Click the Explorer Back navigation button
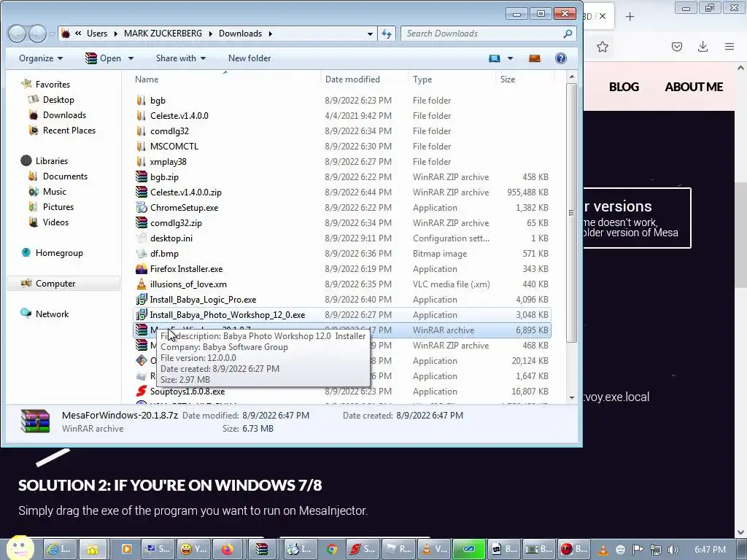 coord(17,34)
